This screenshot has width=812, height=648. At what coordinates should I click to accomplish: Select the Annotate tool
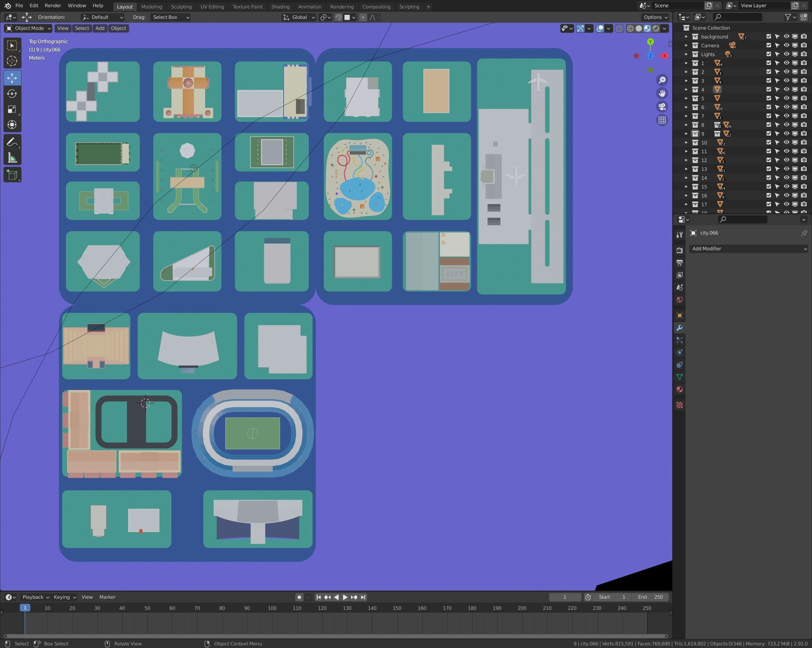coord(12,142)
